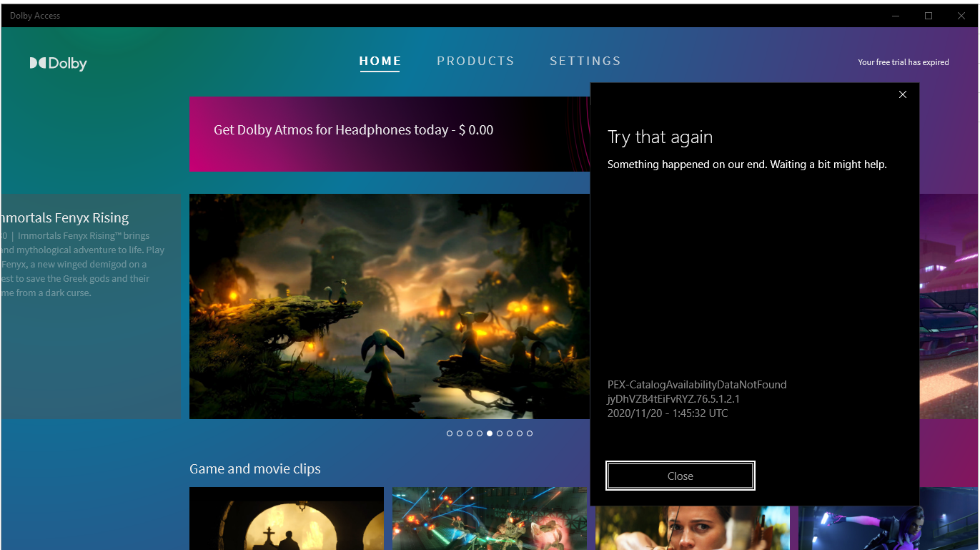The image size is (980, 550).
Task: Click the 'Try that again' dialog title
Action: (660, 137)
